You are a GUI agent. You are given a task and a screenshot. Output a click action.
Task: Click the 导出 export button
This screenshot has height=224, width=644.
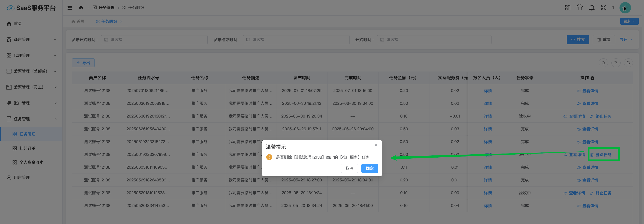(83, 63)
